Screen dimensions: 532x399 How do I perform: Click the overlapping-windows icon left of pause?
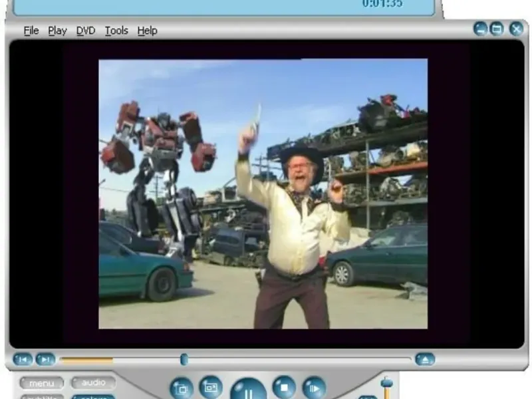click(x=182, y=388)
